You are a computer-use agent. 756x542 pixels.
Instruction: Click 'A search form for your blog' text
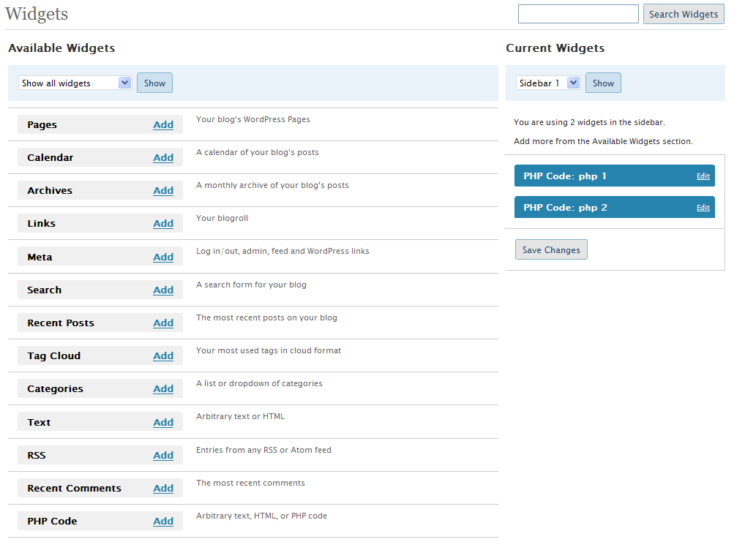(x=251, y=285)
